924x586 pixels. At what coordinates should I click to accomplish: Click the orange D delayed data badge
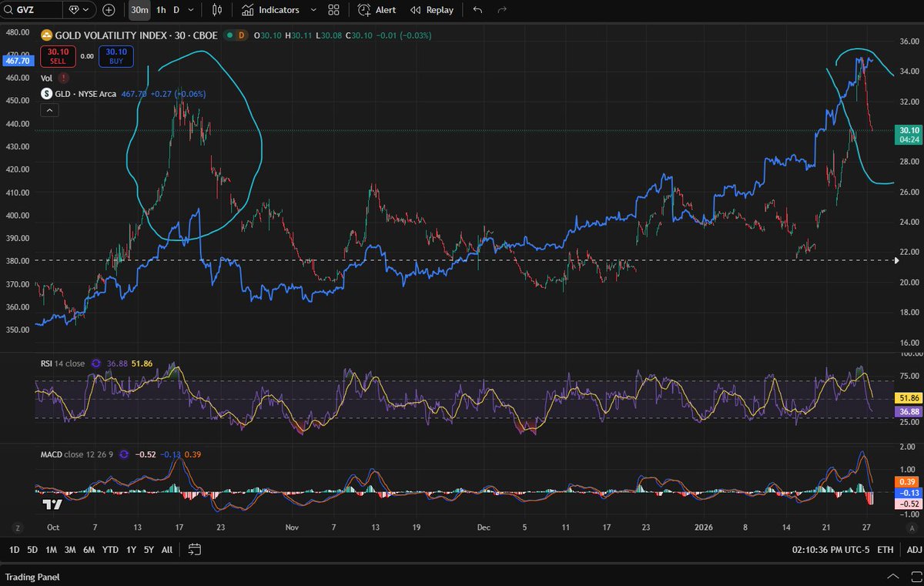coord(242,35)
